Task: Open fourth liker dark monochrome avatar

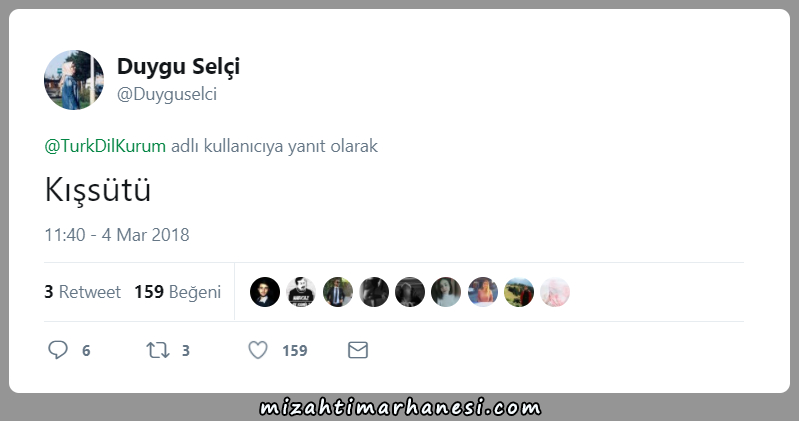Action: coord(374,292)
